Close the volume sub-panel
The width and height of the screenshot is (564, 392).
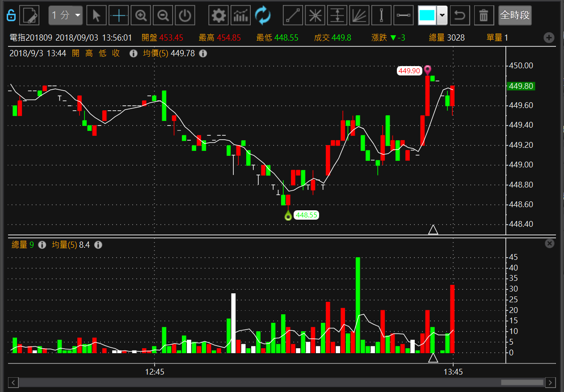550,243
